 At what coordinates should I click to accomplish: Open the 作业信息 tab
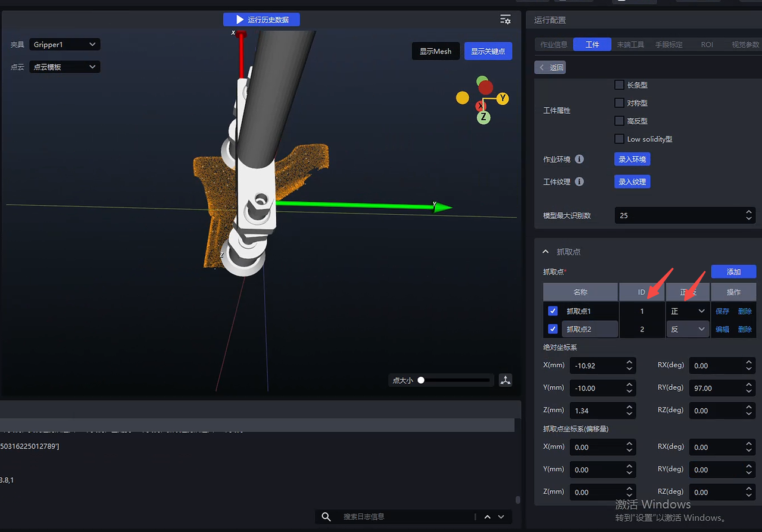tap(554, 45)
